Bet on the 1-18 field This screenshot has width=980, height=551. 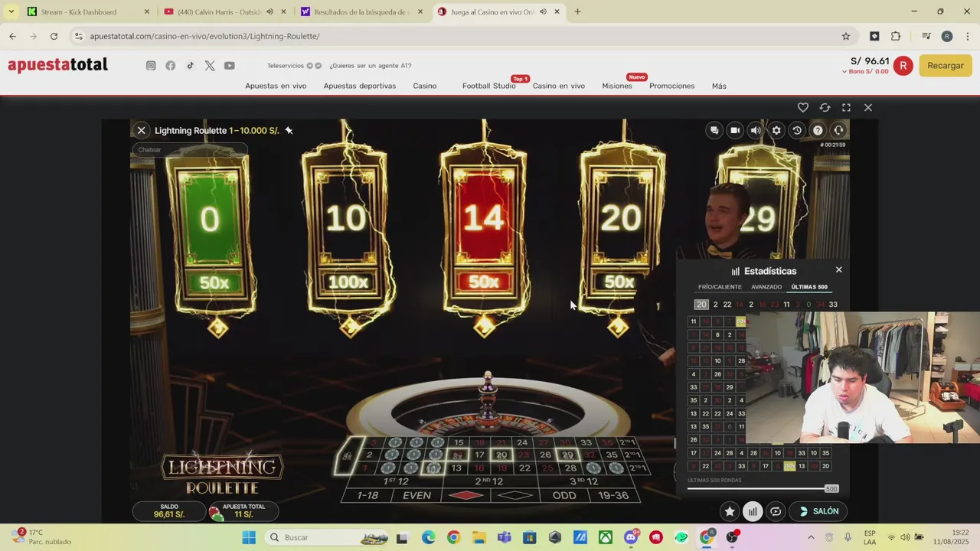[368, 495]
